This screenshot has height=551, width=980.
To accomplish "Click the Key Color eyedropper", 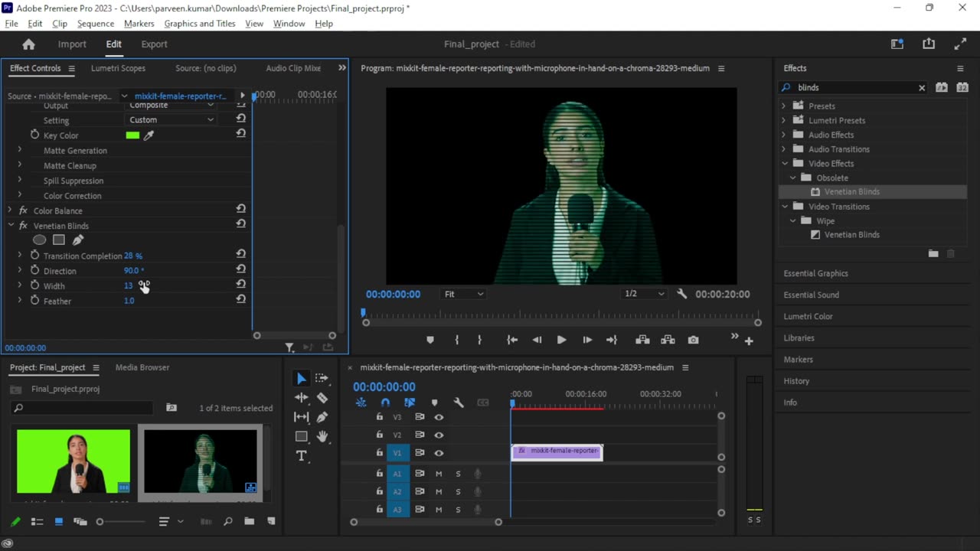I will coord(149,135).
